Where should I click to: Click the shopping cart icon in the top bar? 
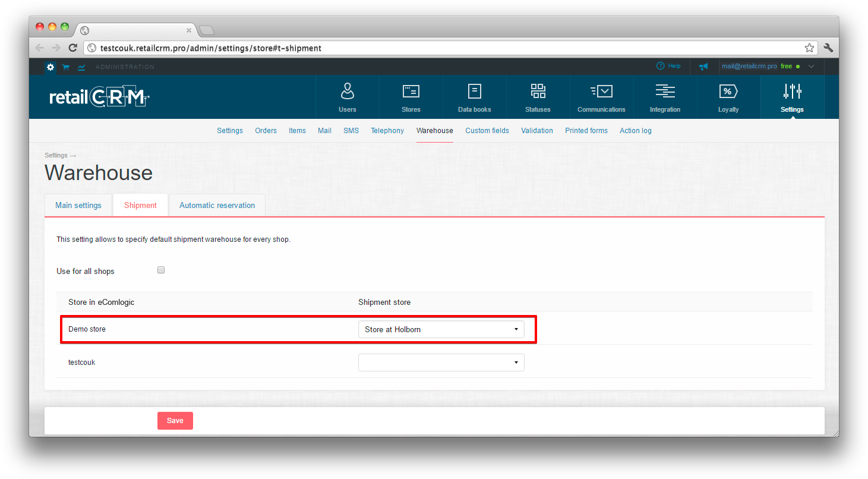65,67
